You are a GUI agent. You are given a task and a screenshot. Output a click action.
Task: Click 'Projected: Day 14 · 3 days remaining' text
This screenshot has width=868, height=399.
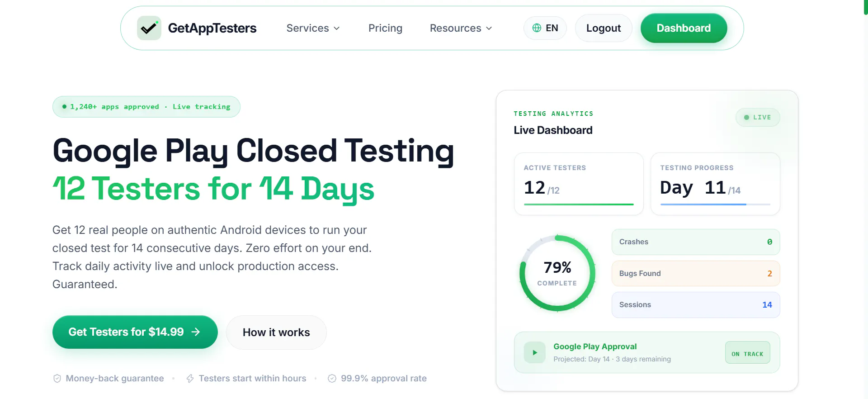(x=612, y=359)
